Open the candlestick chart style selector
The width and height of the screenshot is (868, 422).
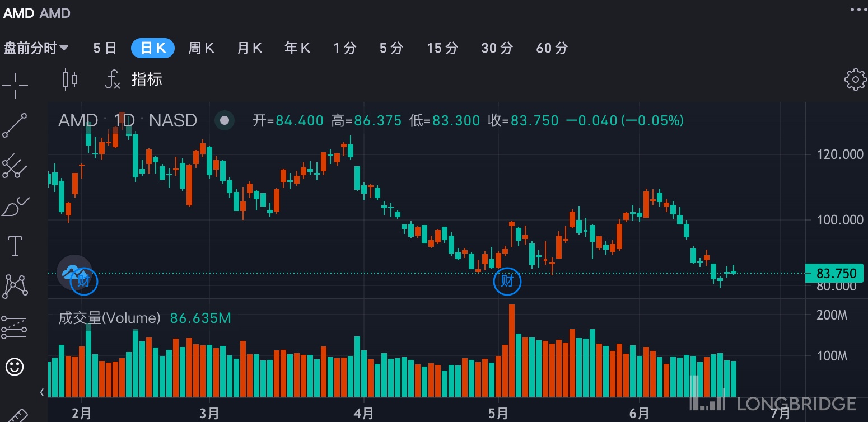(x=70, y=79)
